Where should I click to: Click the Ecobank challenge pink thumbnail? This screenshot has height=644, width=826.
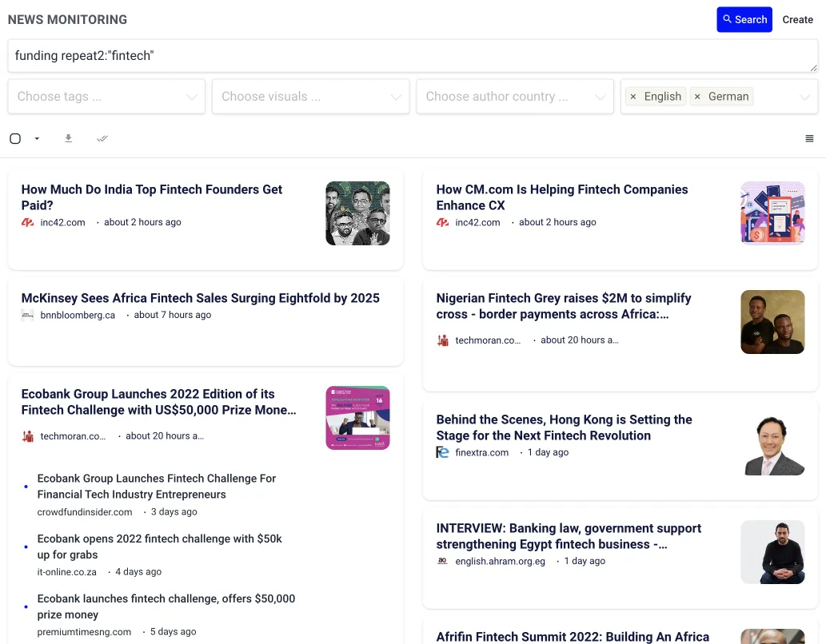357,418
